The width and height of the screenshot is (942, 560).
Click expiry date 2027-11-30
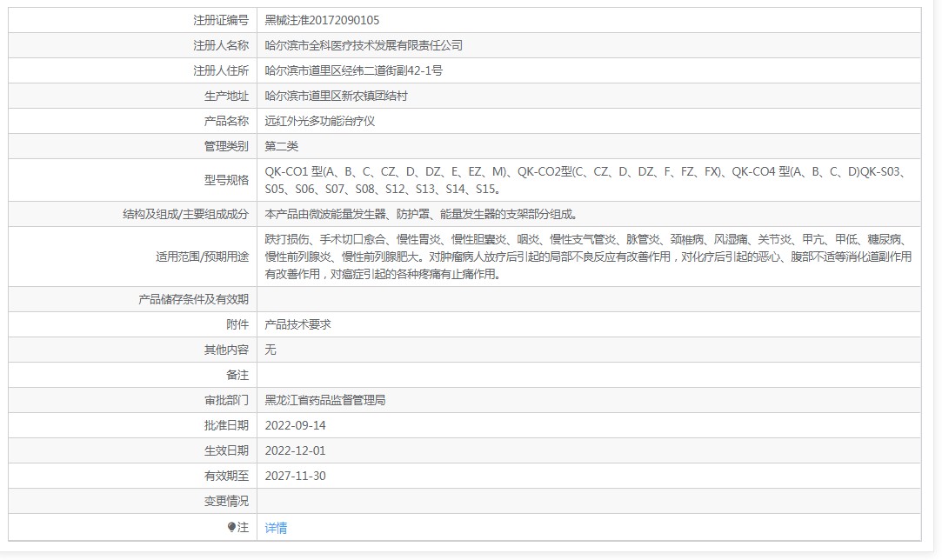tap(295, 476)
